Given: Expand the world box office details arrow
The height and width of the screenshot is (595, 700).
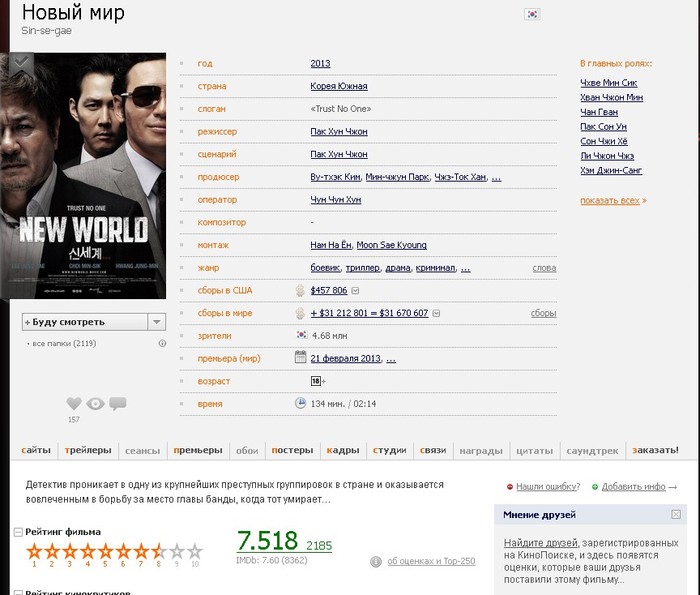Looking at the screenshot, I should coord(437,313).
